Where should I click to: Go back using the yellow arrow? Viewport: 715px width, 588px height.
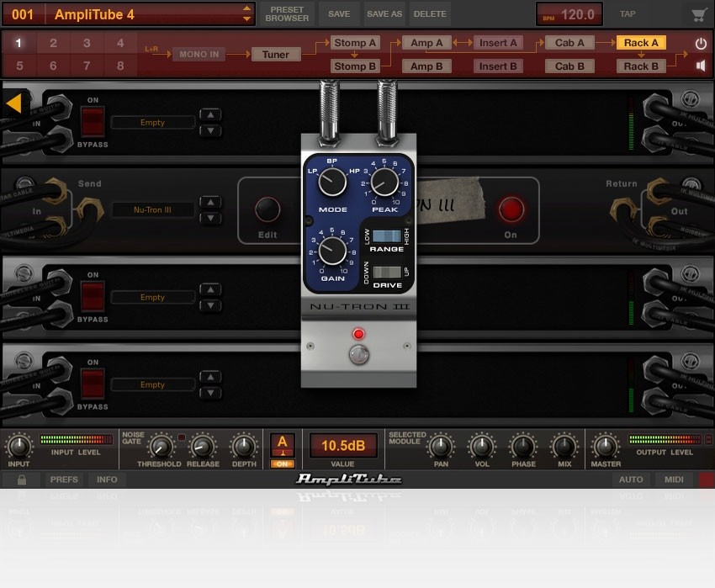(14, 103)
